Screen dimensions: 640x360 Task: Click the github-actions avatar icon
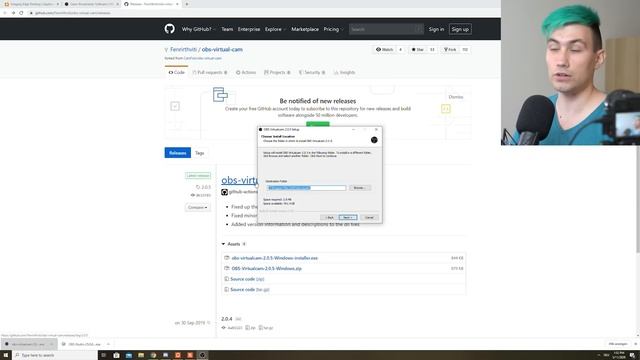coord(224,192)
